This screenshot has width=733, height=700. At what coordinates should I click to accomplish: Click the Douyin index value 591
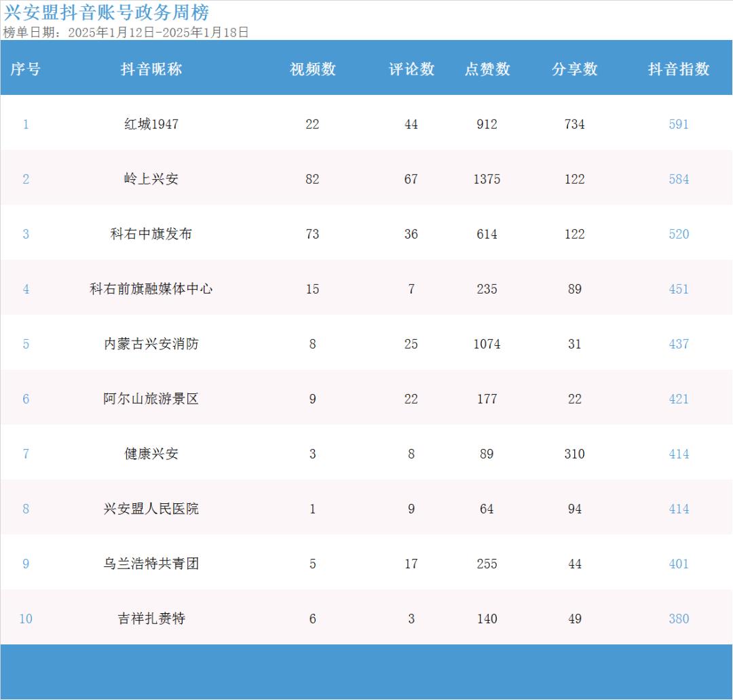click(678, 124)
